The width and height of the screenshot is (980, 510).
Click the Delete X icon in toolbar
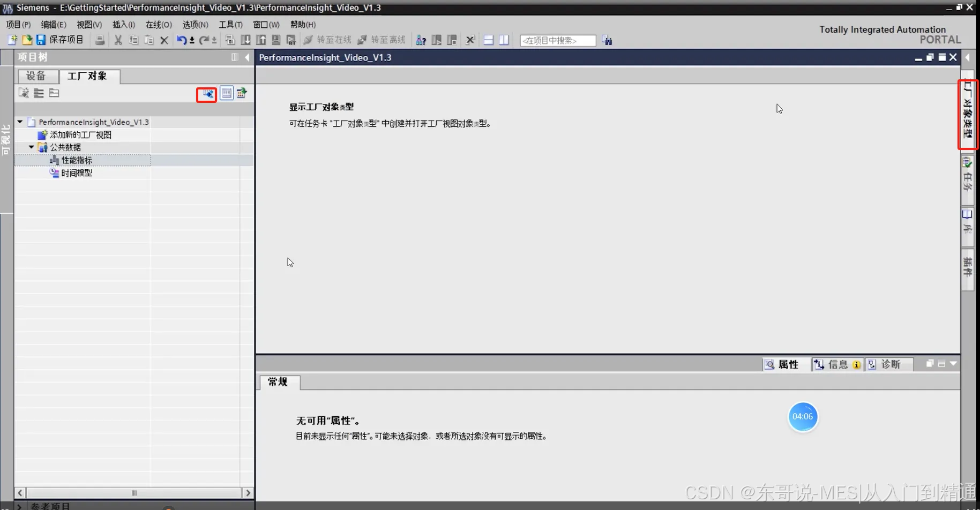[164, 40]
